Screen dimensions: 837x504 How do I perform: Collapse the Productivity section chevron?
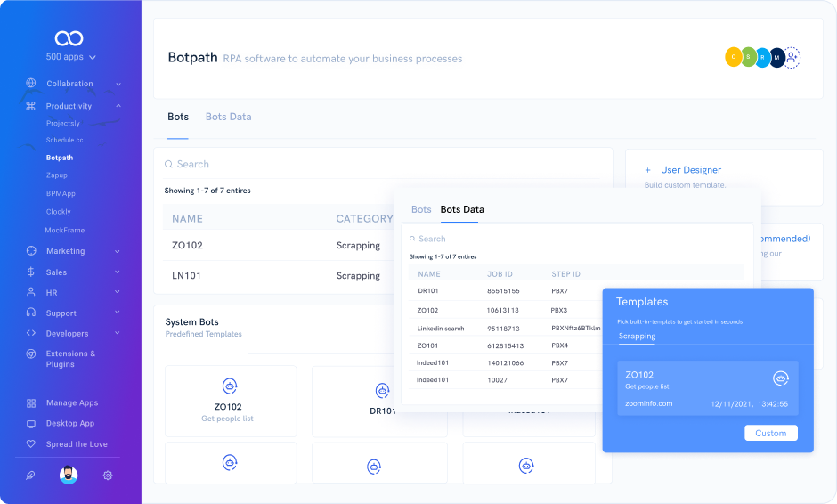[118, 106]
